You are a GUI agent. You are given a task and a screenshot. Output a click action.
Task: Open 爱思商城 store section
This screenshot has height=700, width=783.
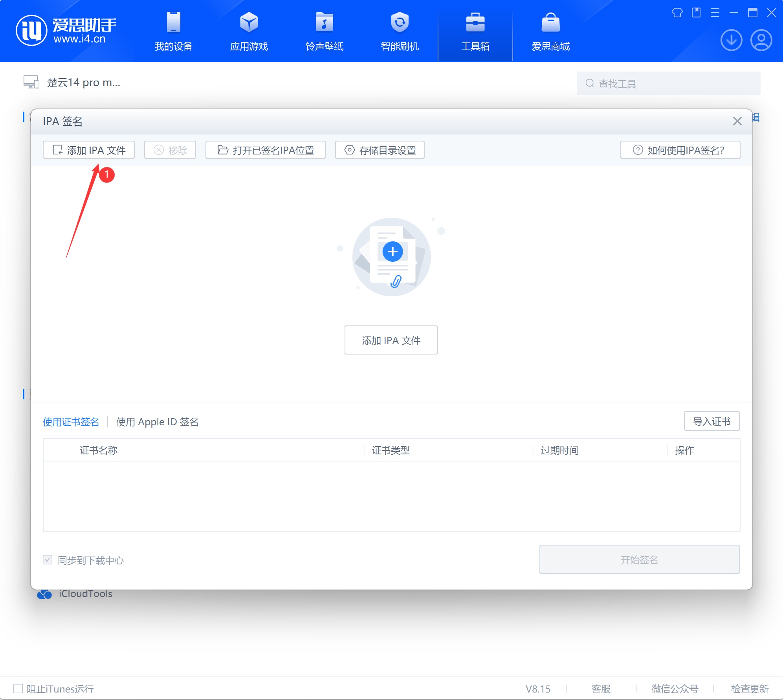click(550, 31)
